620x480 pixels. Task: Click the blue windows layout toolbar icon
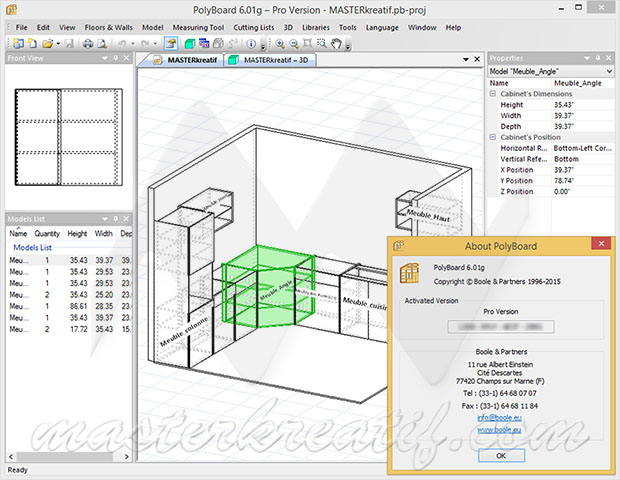point(204,43)
